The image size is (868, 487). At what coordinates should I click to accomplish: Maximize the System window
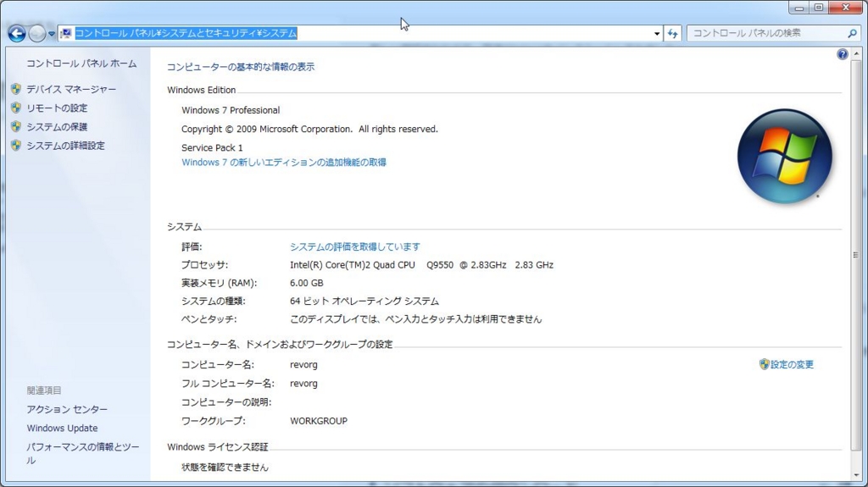point(819,8)
